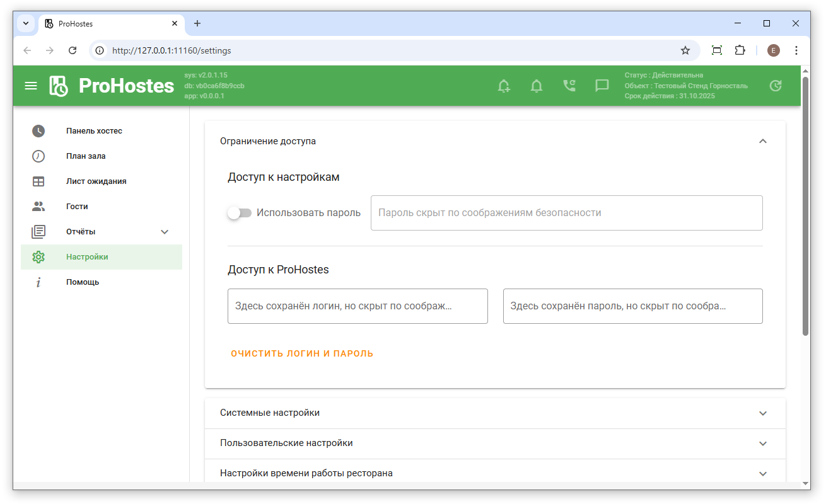The height and width of the screenshot is (504, 826).
Task: Expand the Отчёты submenu
Action: click(x=165, y=232)
